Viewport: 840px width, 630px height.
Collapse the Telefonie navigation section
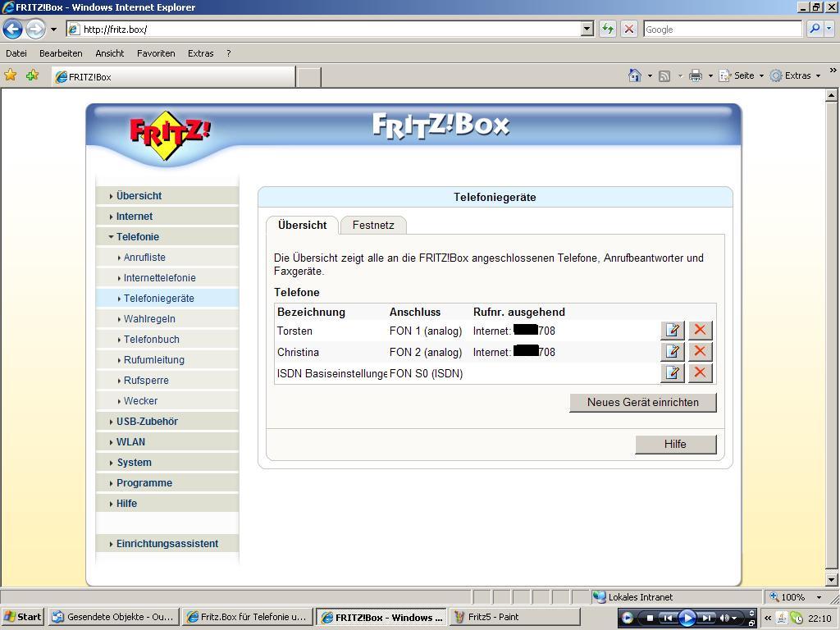(x=137, y=237)
